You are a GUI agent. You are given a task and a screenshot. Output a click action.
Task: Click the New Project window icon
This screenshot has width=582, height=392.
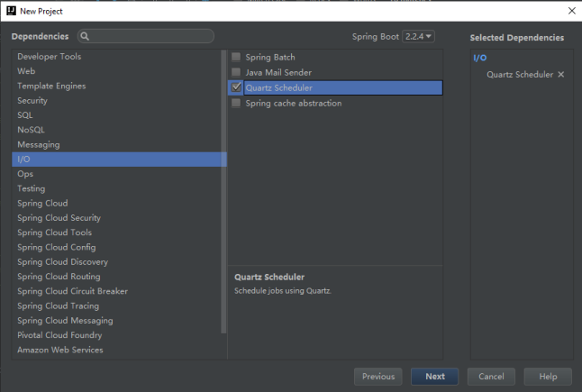(x=9, y=10)
